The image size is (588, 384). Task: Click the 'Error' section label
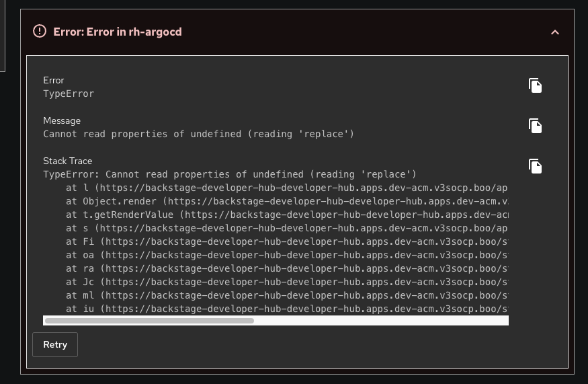pos(54,80)
